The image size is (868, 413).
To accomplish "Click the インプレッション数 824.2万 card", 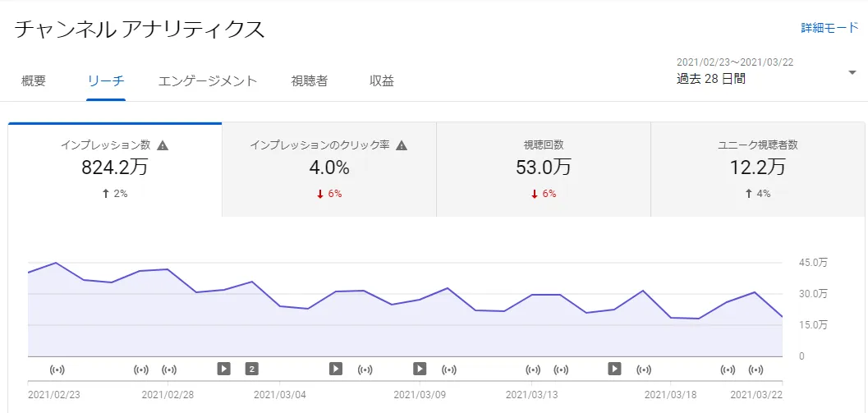I will tap(114, 170).
